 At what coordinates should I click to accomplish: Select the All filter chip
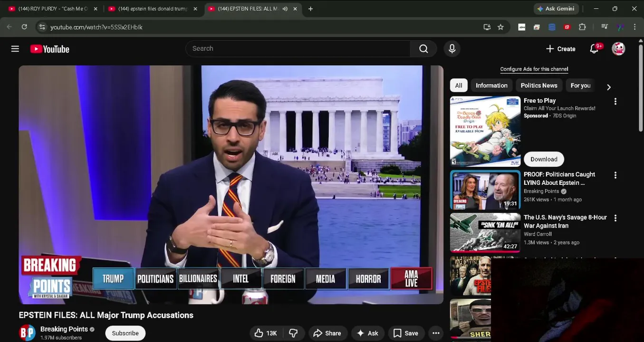459,85
